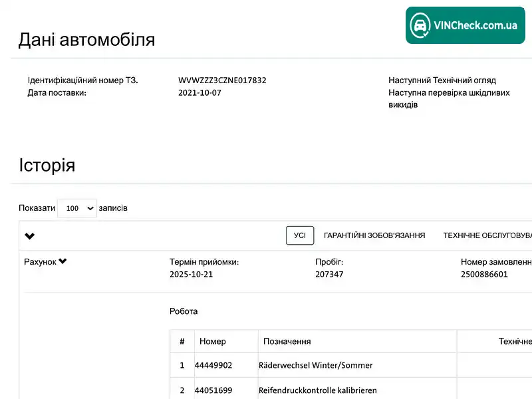The width and height of the screenshot is (532, 399).
Task: Click Наступна перевірка шкідливих викидів label
Action: coord(449,98)
